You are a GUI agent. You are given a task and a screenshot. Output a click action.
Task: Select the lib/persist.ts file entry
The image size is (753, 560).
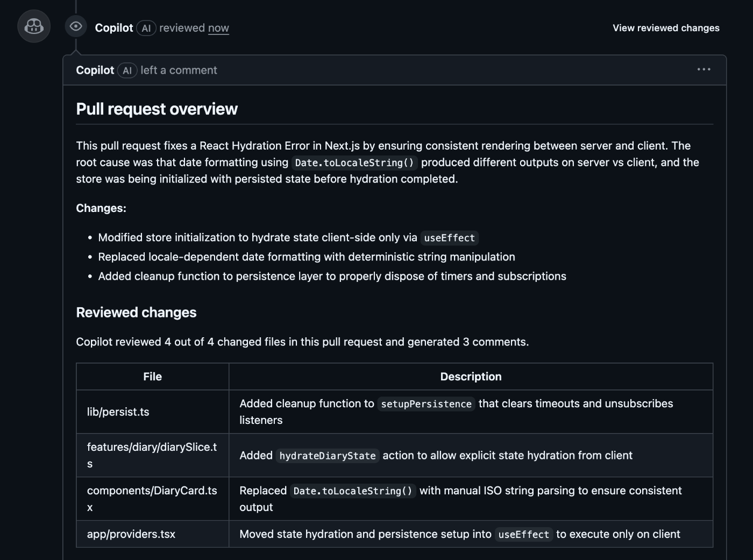click(x=118, y=412)
